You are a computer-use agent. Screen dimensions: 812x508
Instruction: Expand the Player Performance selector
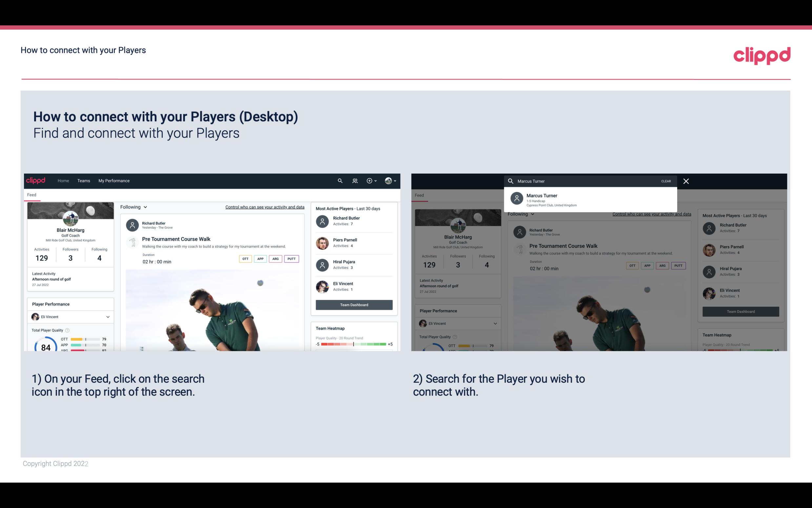[x=107, y=317]
